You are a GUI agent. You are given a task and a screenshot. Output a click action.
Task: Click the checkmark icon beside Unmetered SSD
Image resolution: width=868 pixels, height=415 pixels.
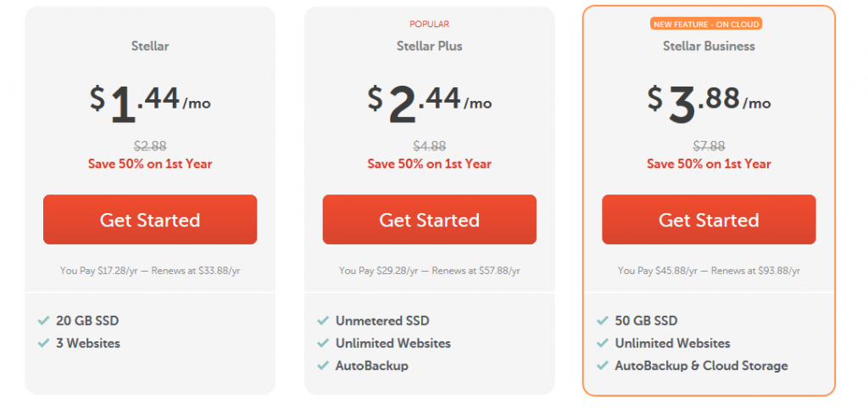[x=323, y=321]
